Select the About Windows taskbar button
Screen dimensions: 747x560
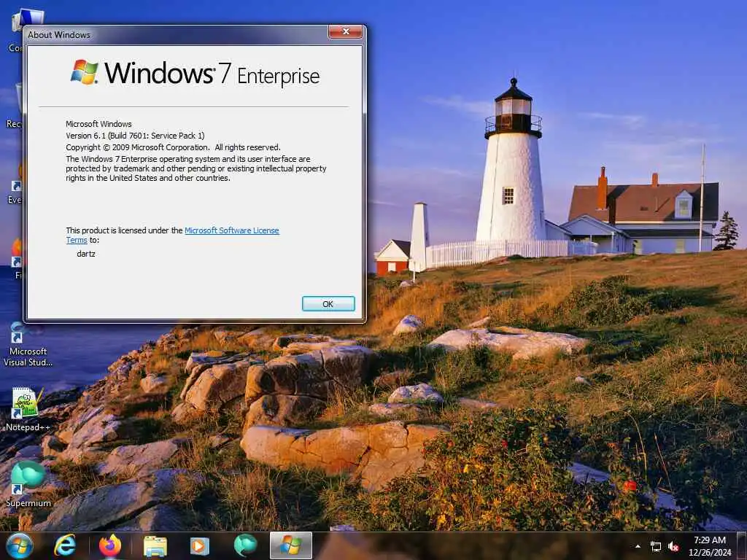(290, 545)
